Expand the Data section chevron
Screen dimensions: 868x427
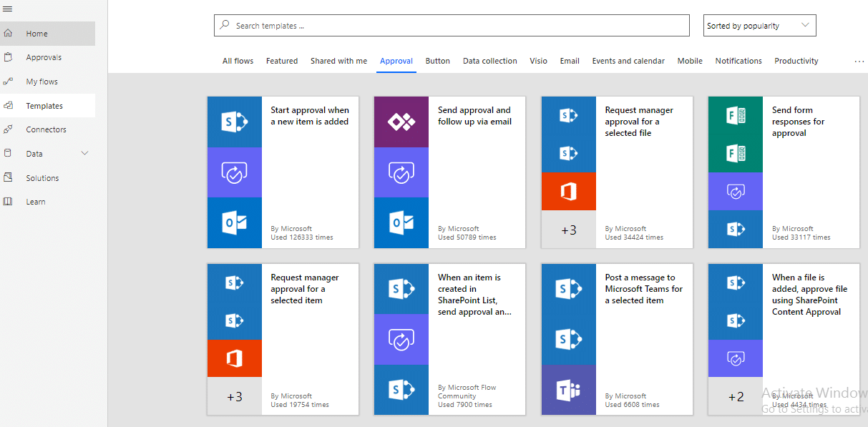pos(85,153)
